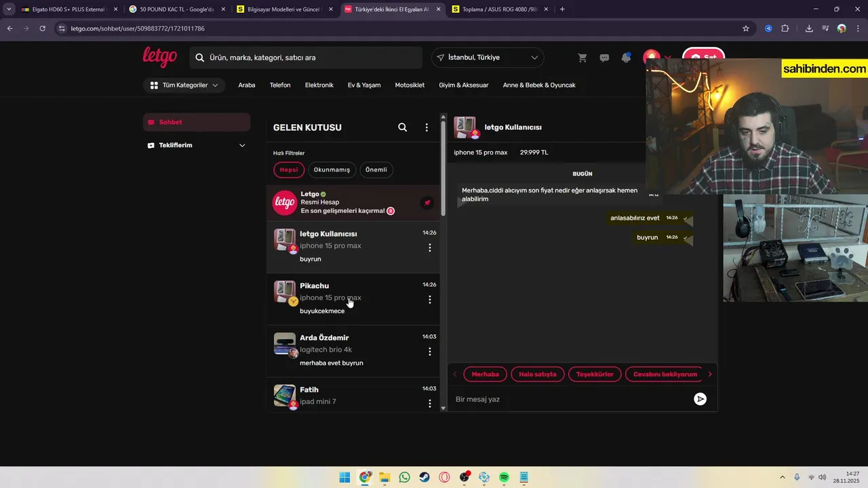Open the notifications bell icon

click(626, 58)
